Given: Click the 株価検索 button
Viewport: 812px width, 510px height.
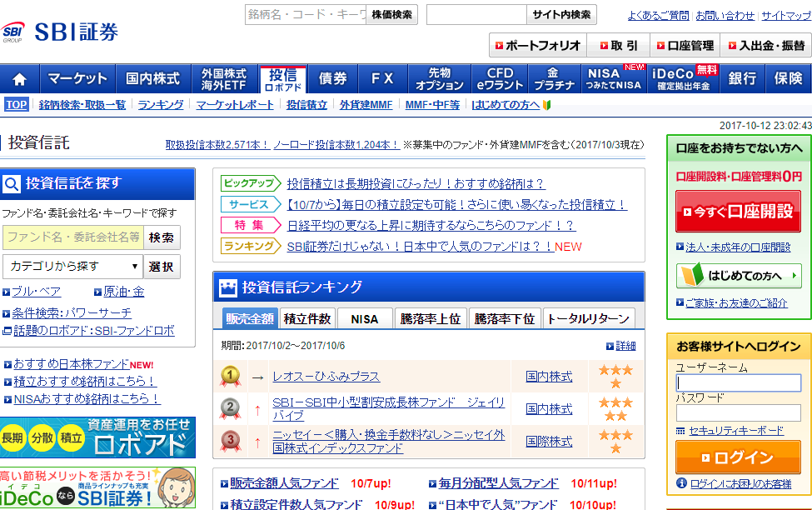Looking at the screenshot, I should pos(392,14).
